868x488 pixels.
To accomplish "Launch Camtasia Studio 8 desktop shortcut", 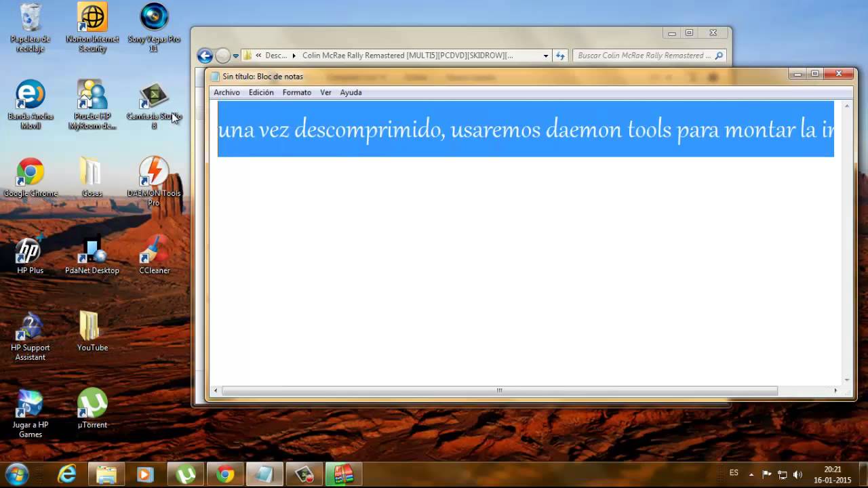I will pyautogui.click(x=154, y=104).
